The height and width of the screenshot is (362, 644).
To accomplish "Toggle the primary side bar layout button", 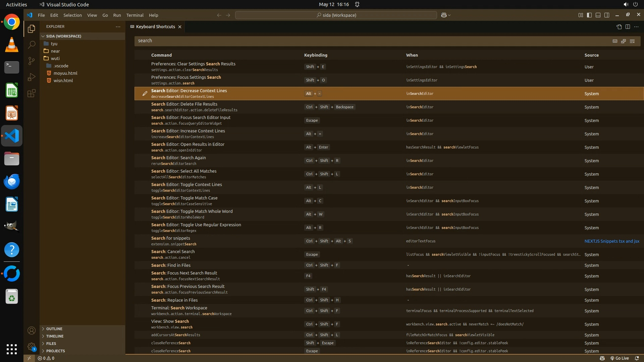I will [589, 15].
